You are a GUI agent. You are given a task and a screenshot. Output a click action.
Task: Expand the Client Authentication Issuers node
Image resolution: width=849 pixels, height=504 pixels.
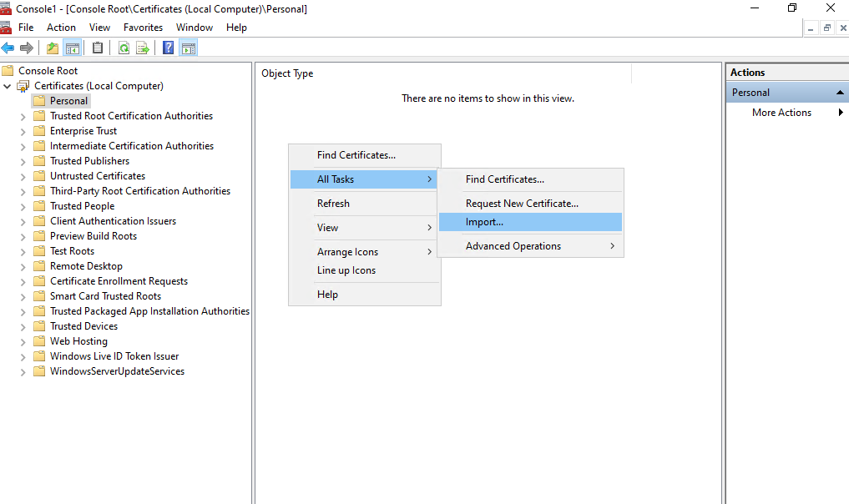tap(23, 222)
